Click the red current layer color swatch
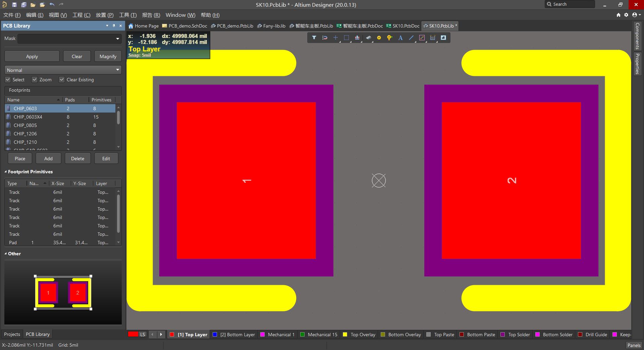644x350 pixels. pyautogui.click(x=133, y=334)
